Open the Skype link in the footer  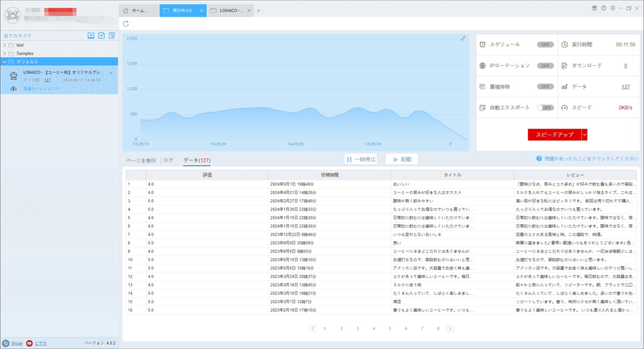point(16,343)
